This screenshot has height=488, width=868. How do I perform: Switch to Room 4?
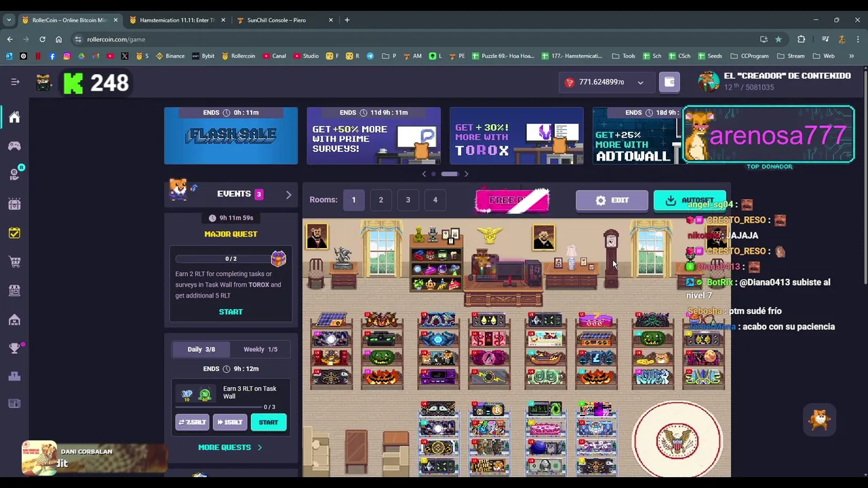(x=435, y=200)
